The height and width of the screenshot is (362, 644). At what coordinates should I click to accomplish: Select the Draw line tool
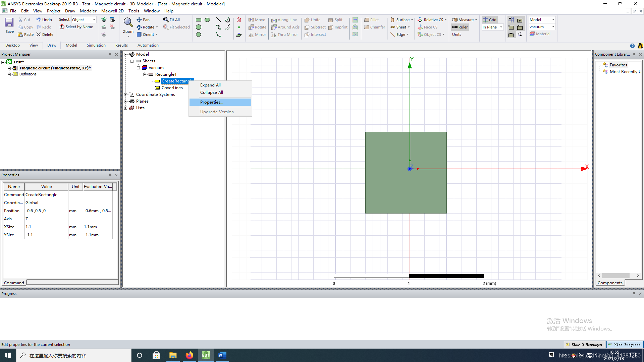(219, 20)
